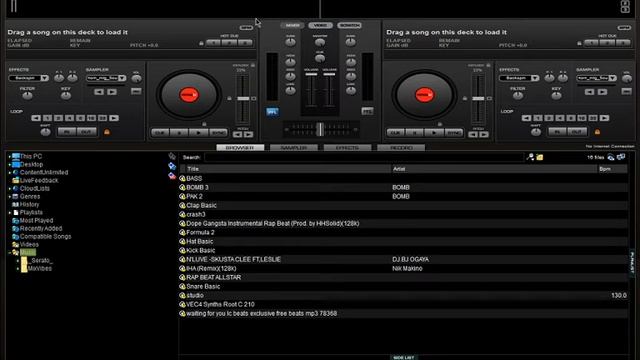Click the left deck loop In button
This screenshot has height=360, width=640.
tap(67, 132)
